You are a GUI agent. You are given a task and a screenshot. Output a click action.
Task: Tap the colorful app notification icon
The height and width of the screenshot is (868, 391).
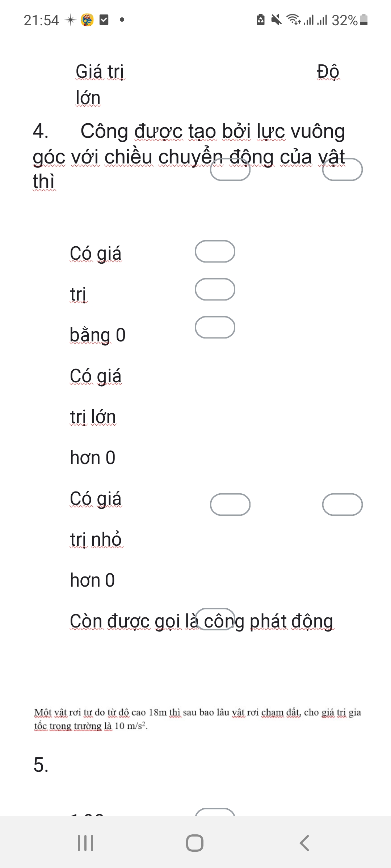(87, 20)
